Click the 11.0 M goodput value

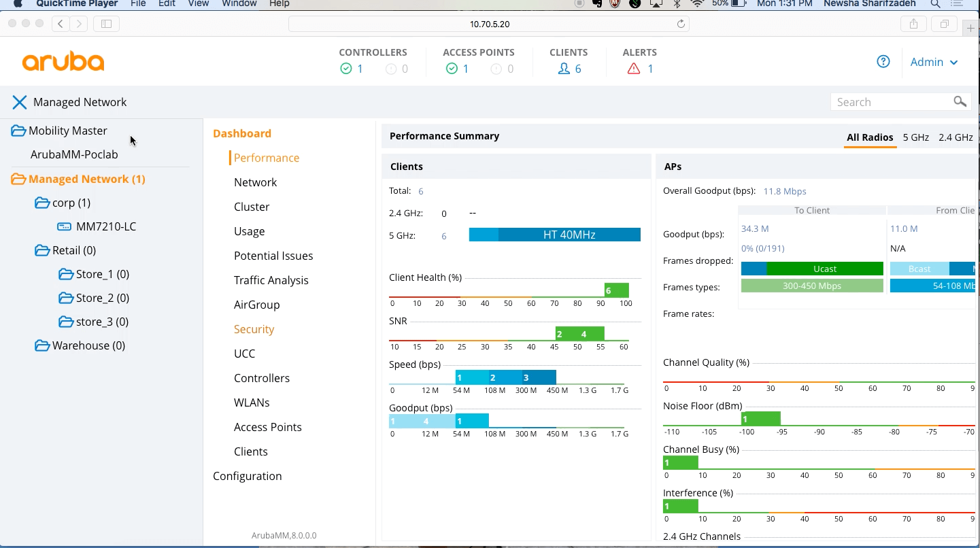[904, 228]
